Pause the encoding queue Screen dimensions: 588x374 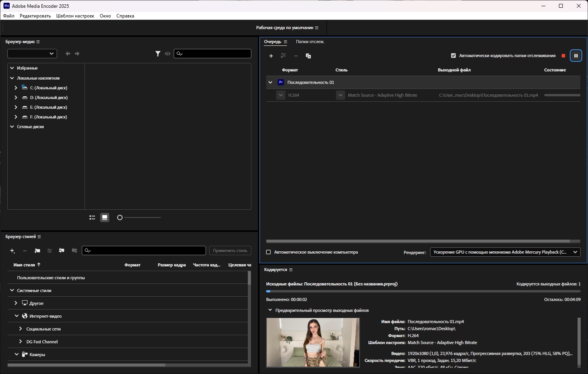pyautogui.click(x=576, y=56)
